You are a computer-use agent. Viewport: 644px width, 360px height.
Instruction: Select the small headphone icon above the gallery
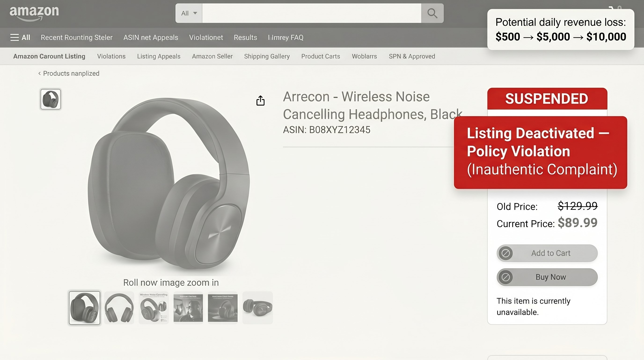(x=51, y=99)
